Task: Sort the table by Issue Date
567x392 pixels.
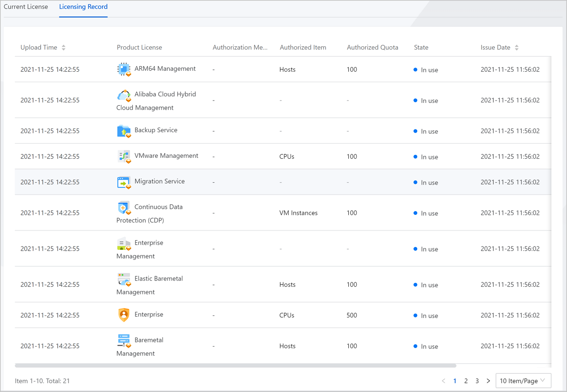Action: coord(516,48)
